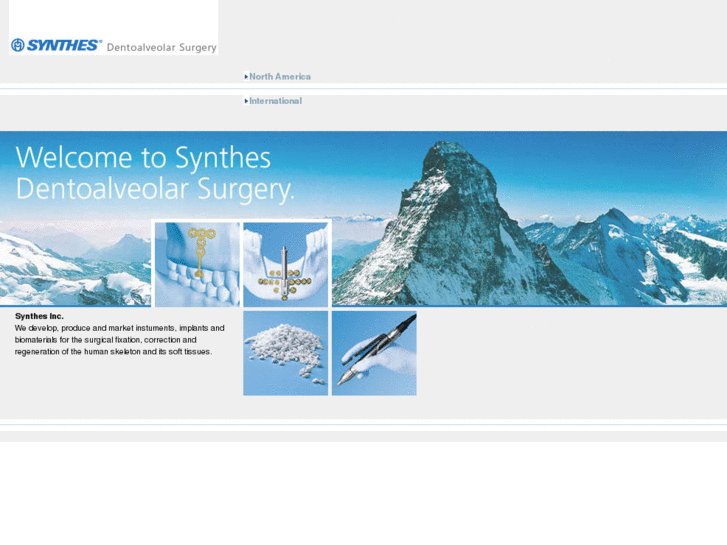Click the white header box above the logo
This screenshot has height=545, width=727.
point(113,18)
